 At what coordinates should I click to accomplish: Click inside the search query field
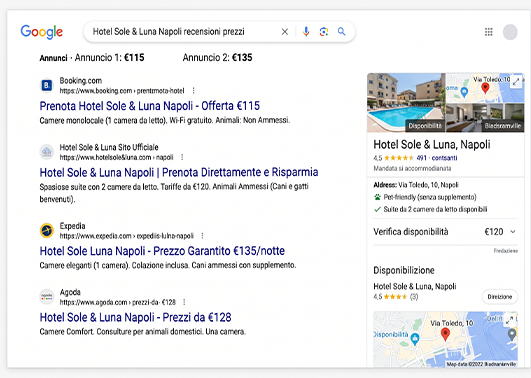click(183, 32)
